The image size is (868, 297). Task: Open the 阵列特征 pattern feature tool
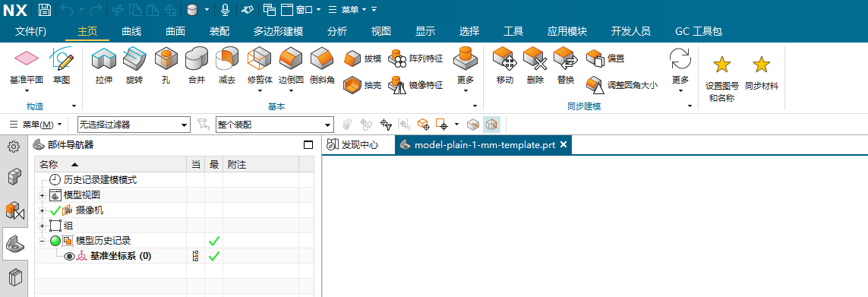[x=415, y=58]
